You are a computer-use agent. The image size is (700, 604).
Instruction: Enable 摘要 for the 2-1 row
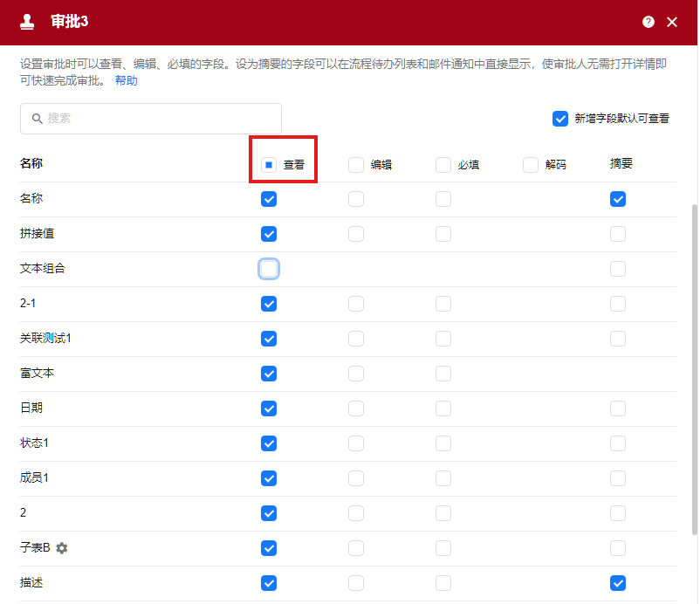618,304
